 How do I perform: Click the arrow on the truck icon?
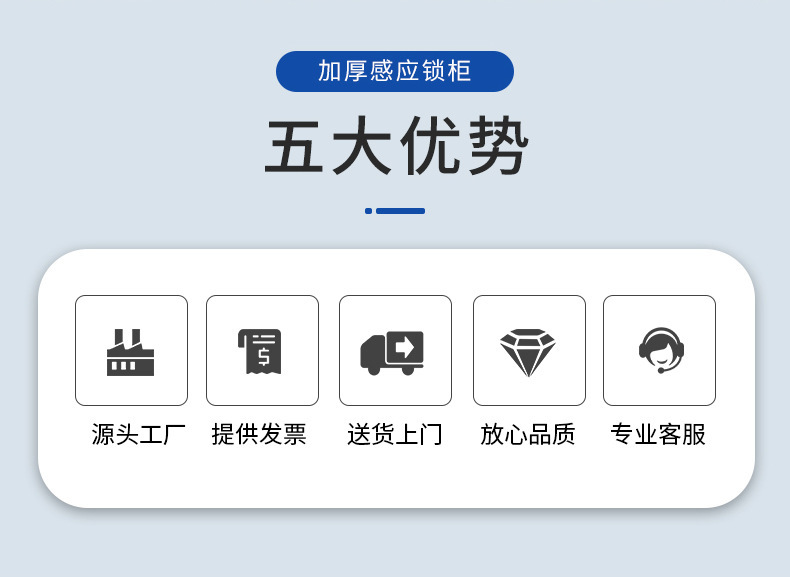click(x=405, y=347)
